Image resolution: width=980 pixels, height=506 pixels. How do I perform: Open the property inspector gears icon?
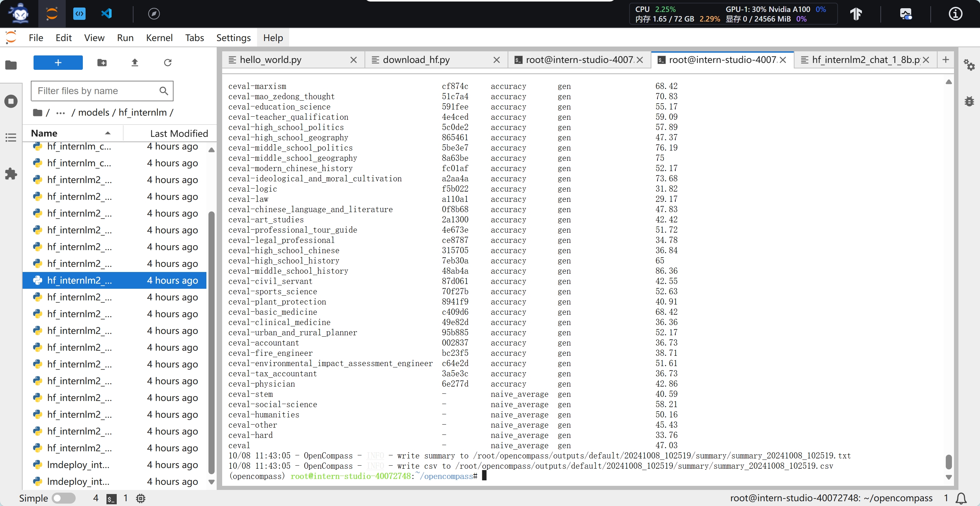969,65
